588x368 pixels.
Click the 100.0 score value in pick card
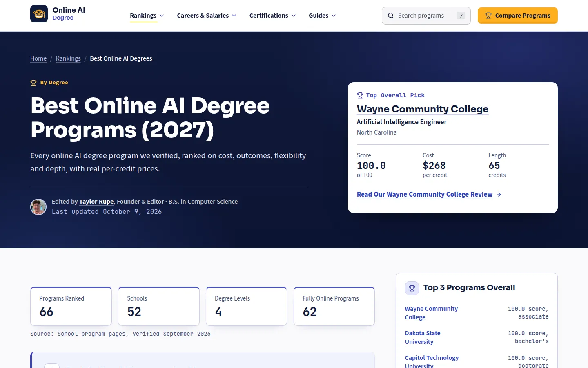click(x=371, y=166)
